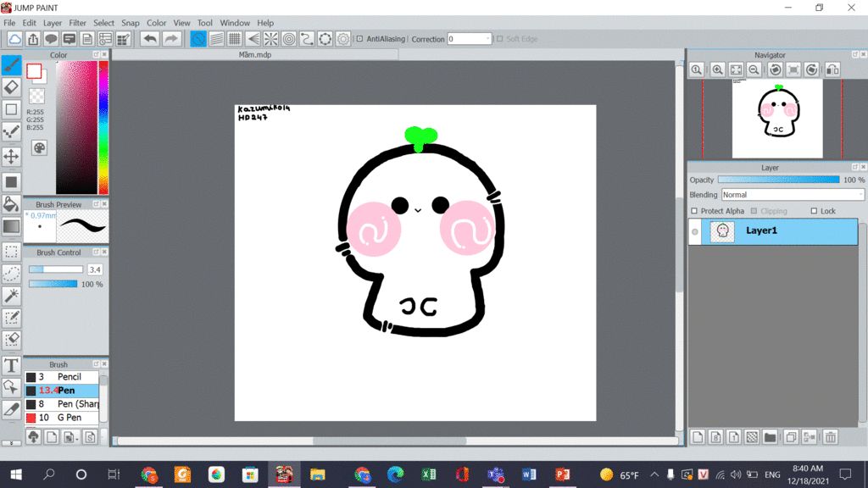Download cloud brushes icon in Brush panel
The height and width of the screenshot is (488, 868).
(x=33, y=437)
